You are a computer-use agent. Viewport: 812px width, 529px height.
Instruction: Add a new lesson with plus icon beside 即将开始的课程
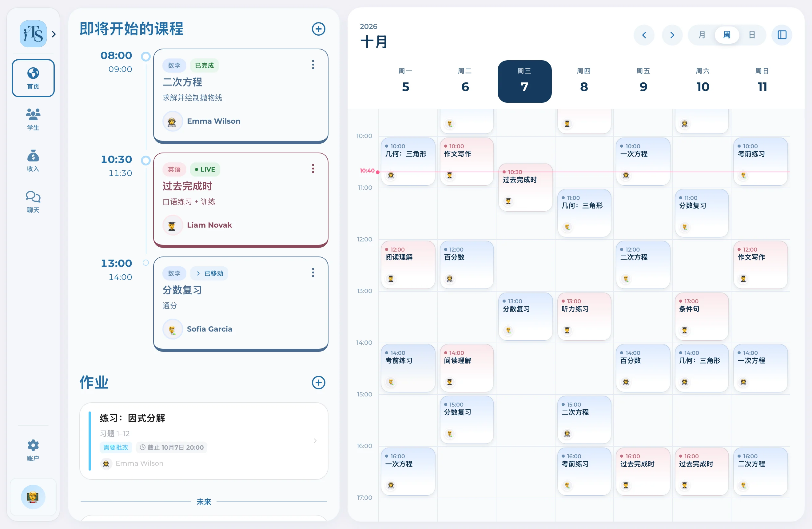click(318, 29)
